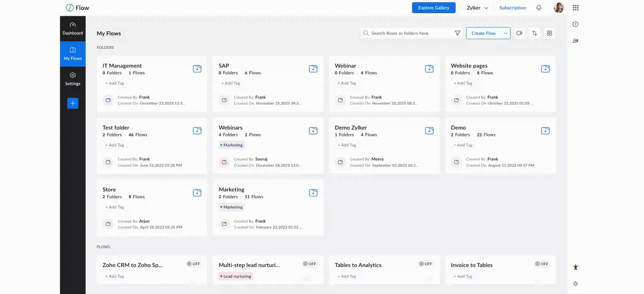The width and height of the screenshot is (644, 294).
Task: Toggle on Zoho CRM to Zoho Sp... flow
Action: click(x=193, y=264)
